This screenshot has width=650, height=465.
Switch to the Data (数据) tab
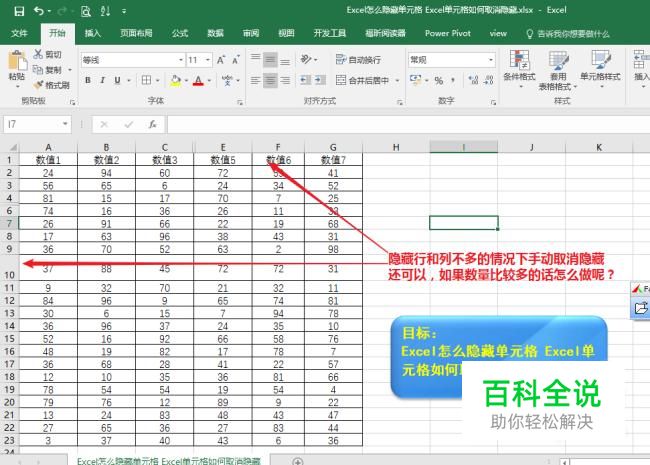215,33
